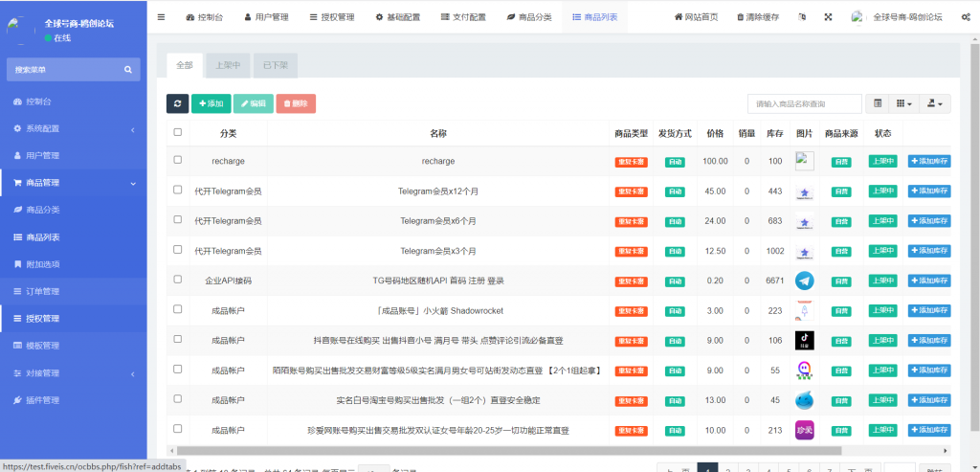Click the 网站首页 home link
This screenshot has width=980, height=472.
[696, 17]
